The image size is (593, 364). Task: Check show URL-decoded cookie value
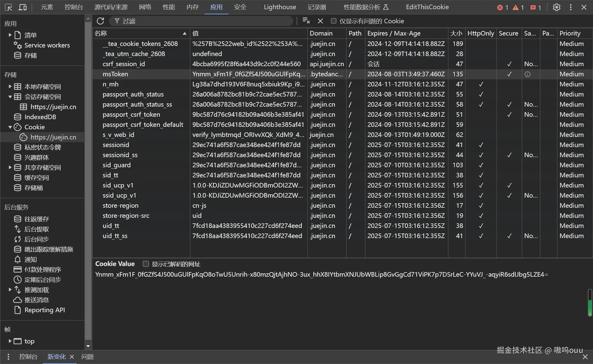tap(146, 264)
